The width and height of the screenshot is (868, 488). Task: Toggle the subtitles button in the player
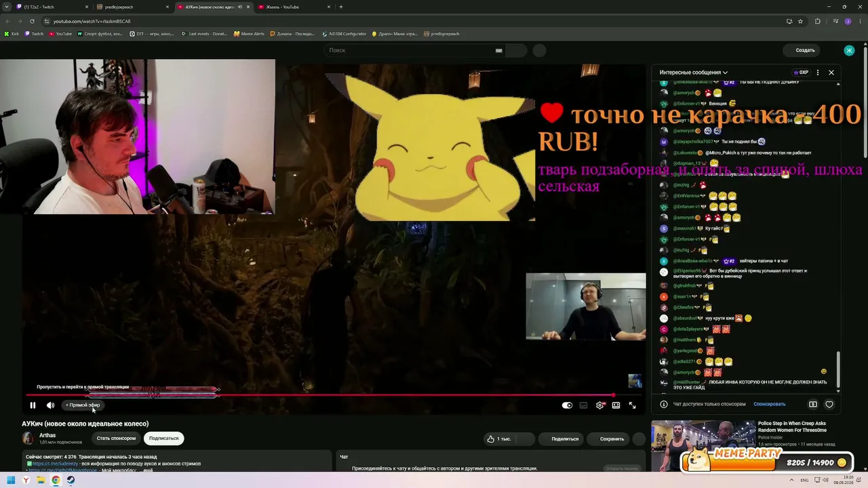point(583,405)
